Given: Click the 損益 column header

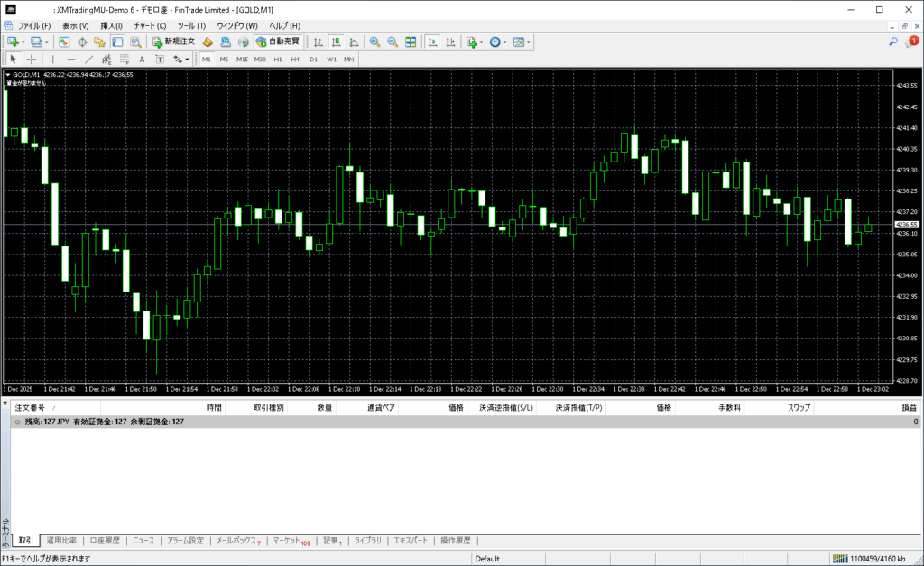Looking at the screenshot, I should [909, 408].
